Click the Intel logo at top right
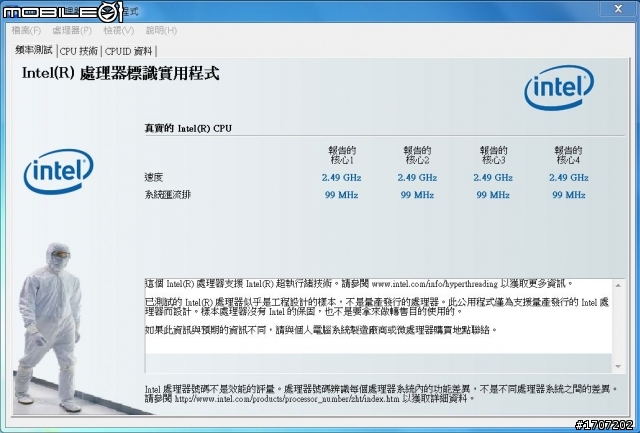 tap(559, 87)
